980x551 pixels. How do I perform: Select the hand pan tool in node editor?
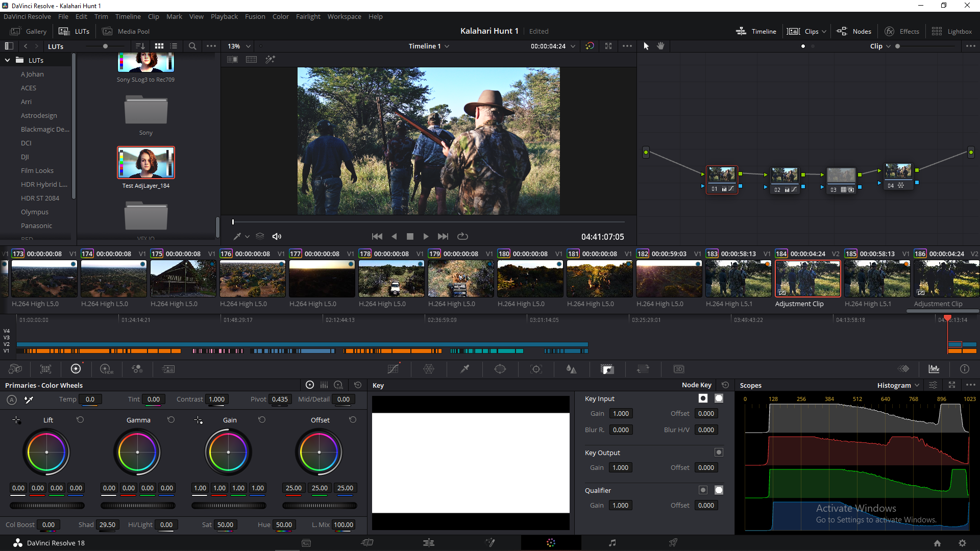[660, 46]
